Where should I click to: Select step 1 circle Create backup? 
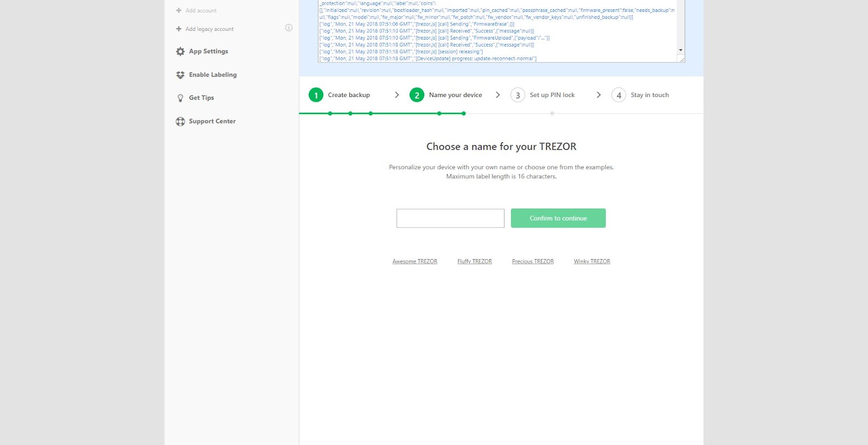316,95
